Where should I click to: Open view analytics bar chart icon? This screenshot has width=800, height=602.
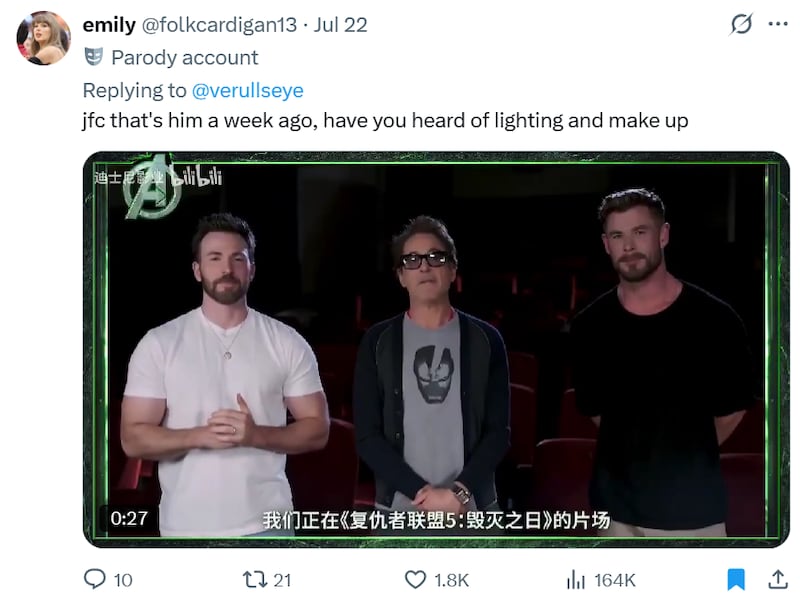[x=576, y=580]
